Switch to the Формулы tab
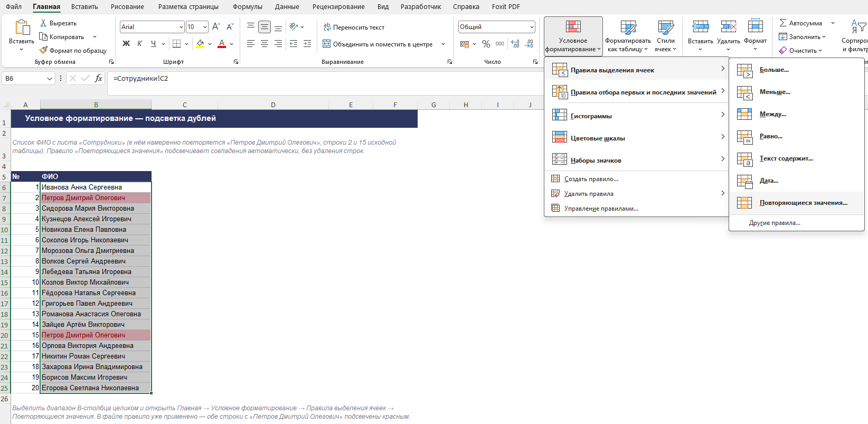The height and width of the screenshot is (424, 868). coord(248,7)
